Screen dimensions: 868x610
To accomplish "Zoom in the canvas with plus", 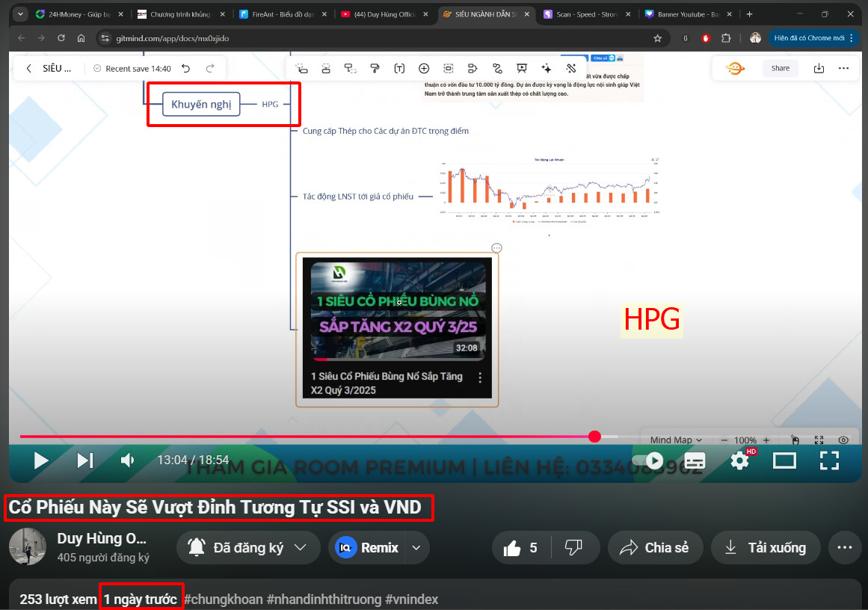I will coord(766,440).
